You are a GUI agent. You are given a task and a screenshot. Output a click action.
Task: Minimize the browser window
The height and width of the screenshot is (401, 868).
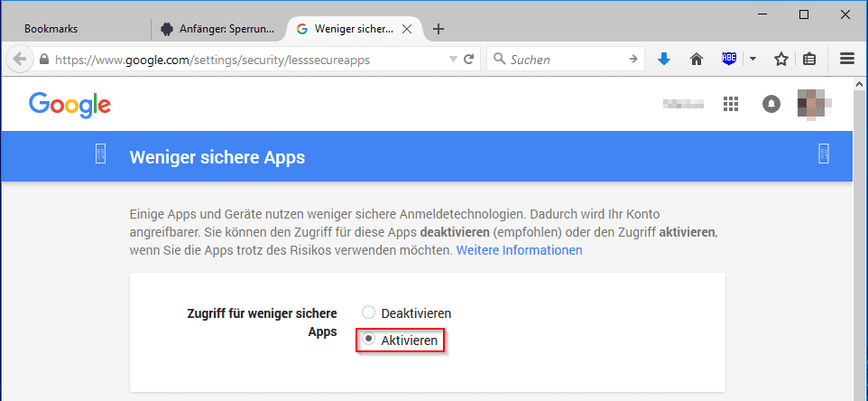[x=762, y=15]
